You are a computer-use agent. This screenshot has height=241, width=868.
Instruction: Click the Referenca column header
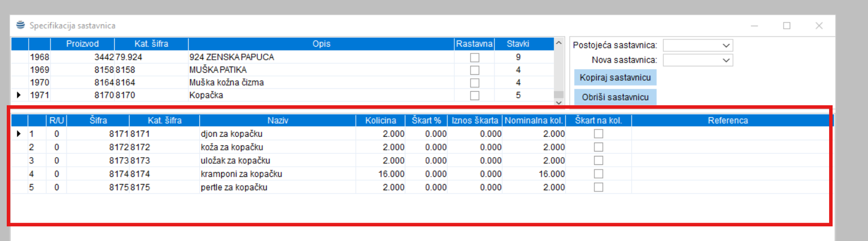point(727,120)
